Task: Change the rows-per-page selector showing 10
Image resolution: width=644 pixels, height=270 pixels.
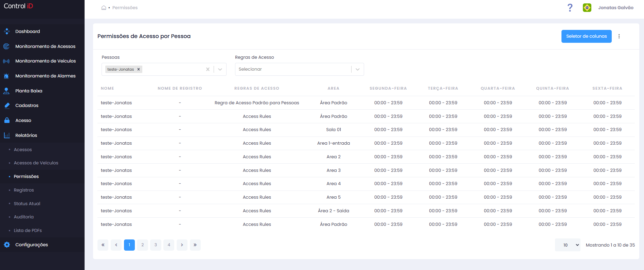Action: pos(568,245)
